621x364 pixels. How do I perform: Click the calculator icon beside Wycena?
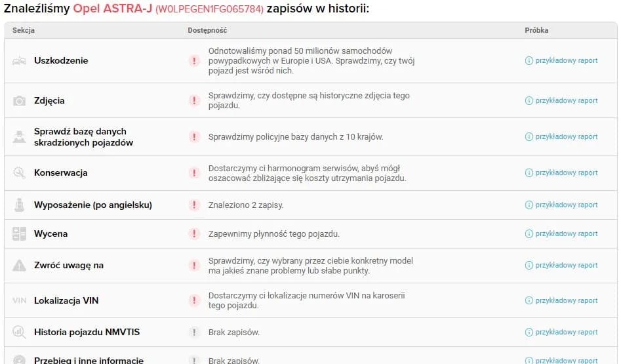coord(19,234)
